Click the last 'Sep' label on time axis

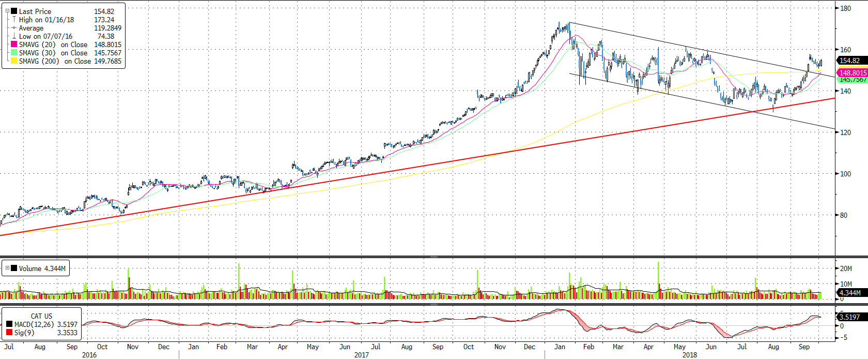(x=804, y=347)
